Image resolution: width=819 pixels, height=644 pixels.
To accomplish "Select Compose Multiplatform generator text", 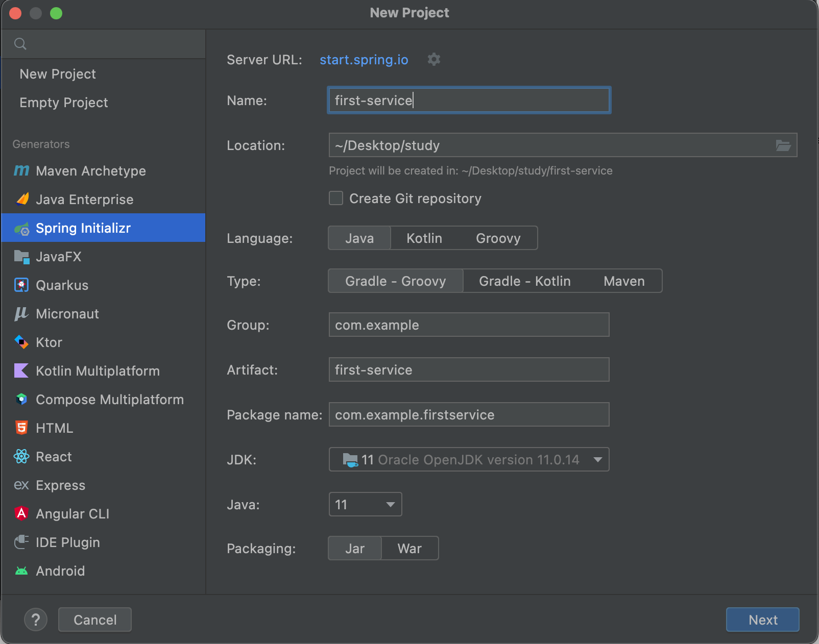I will (x=110, y=400).
